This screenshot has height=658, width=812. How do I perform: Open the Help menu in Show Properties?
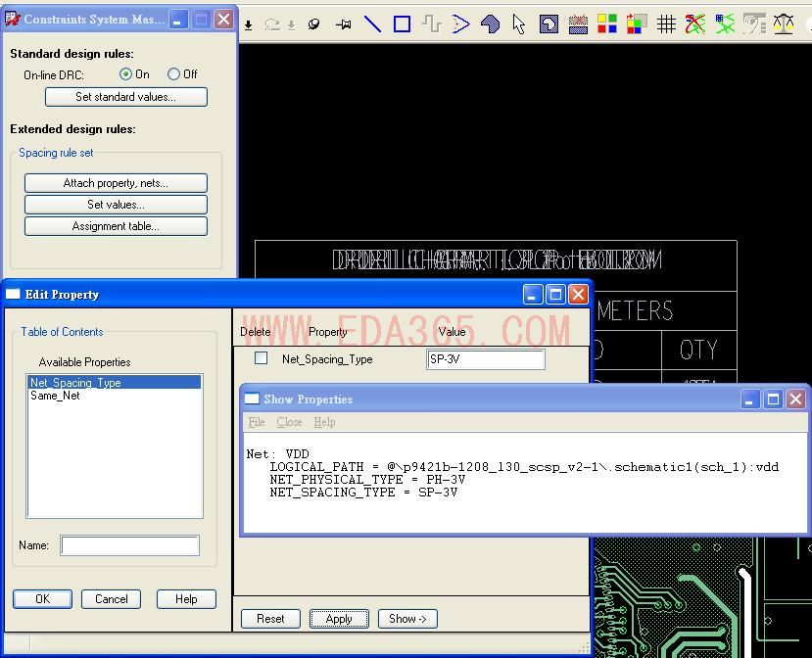324,422
